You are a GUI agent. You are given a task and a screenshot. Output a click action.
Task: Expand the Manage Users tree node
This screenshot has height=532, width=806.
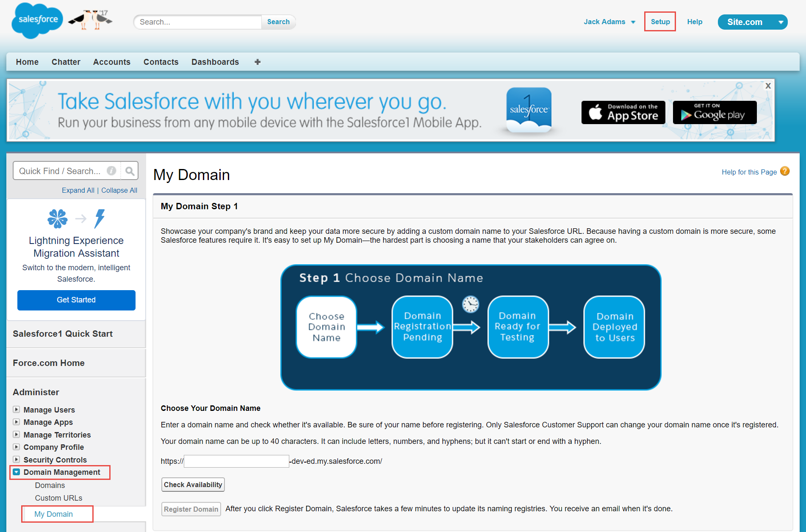(16, 410)
